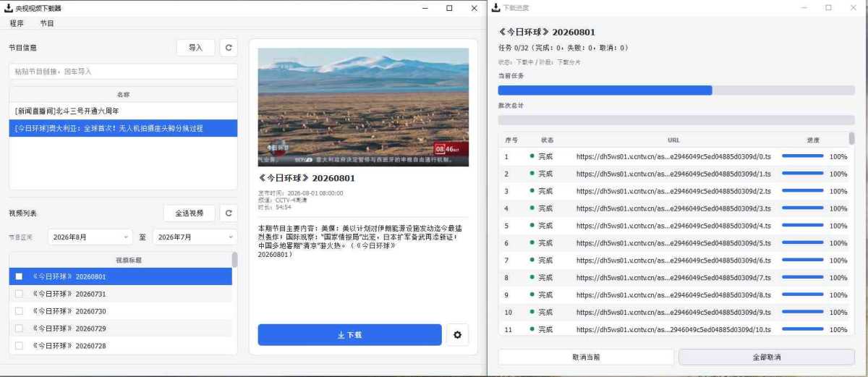The width and height of the screenshot is (868, 377).
Task: Click download icon in 下载进度 title bar
Action: 495,8
